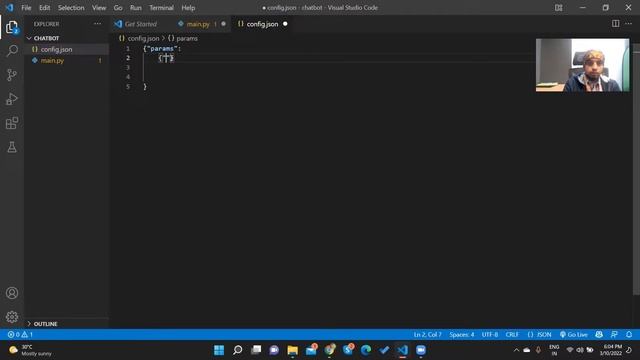Open the Windows Start menu
The width and height of the screenshot is (640, 360).
pyautogui.click(x=219, y=350)
